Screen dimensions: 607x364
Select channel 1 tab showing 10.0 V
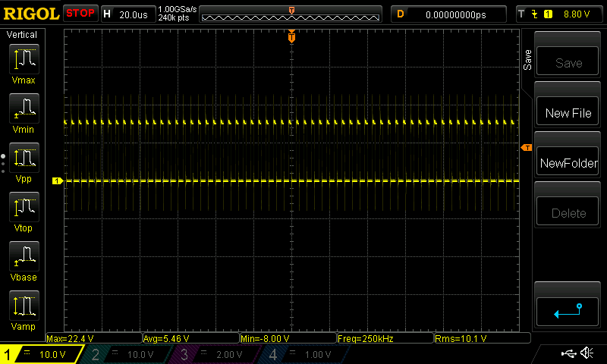41,354
